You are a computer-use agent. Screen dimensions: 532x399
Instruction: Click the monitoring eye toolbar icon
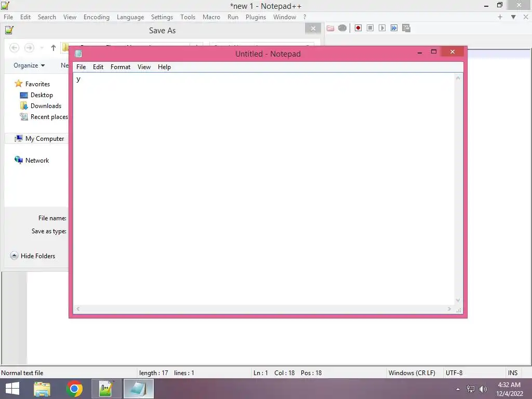(x=342, y=28)
